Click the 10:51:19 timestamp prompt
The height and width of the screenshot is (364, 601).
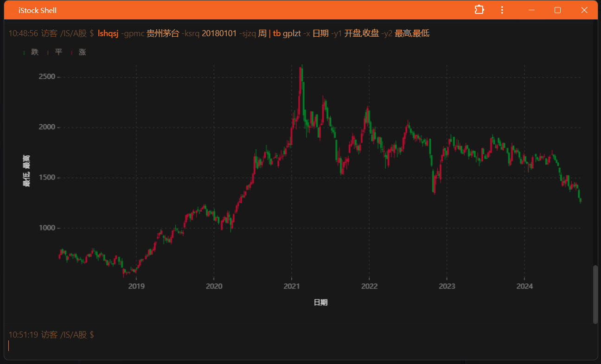point(23,335)
